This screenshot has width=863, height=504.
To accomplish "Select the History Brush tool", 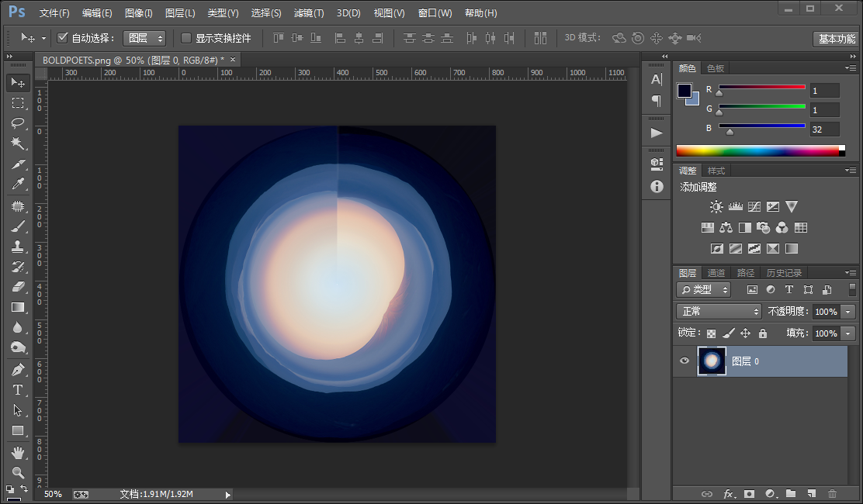I will (x=18, y=267).
